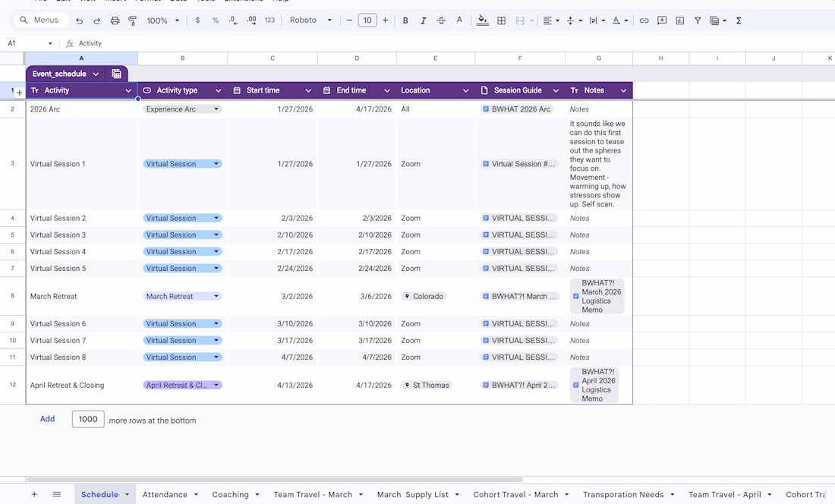Add a new sheet with plus icon
This screenshot has height=504, width=835.
(34, 494)
